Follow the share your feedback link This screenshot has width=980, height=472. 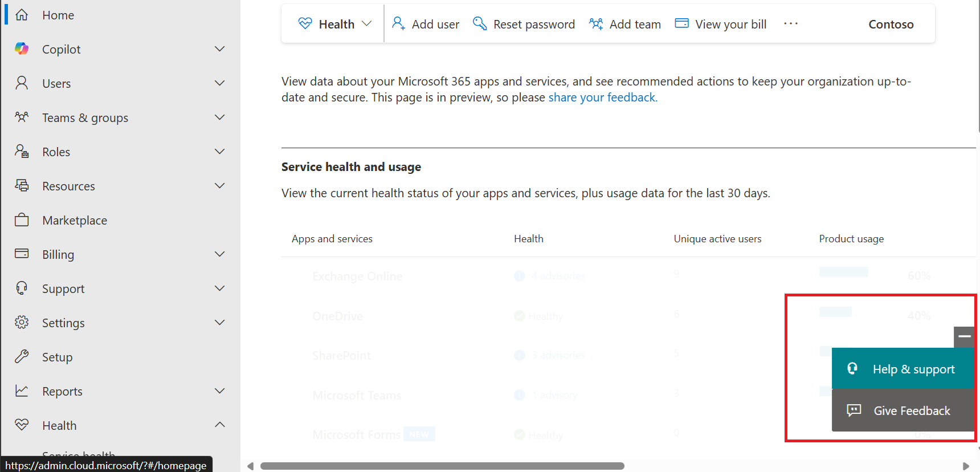point(603,97)
